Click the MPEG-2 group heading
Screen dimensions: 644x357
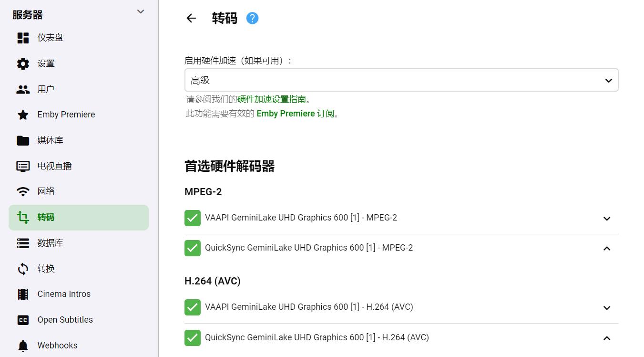point(203,192)
